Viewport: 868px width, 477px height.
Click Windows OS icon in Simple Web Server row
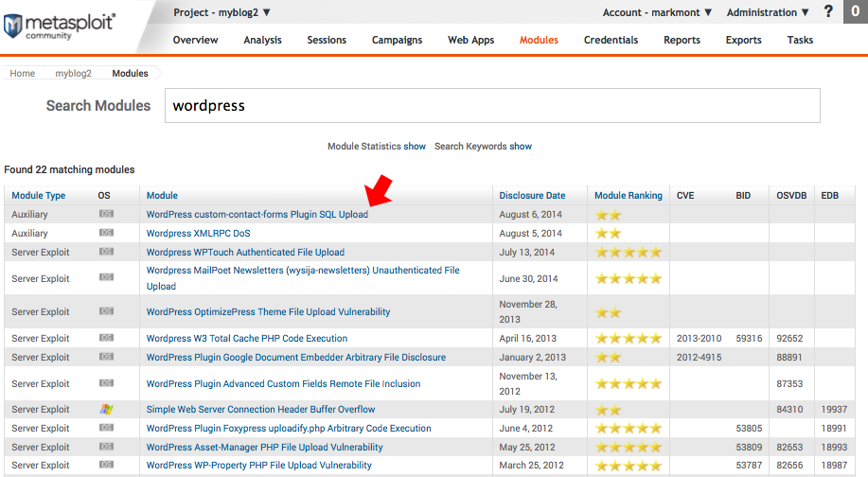106,410
